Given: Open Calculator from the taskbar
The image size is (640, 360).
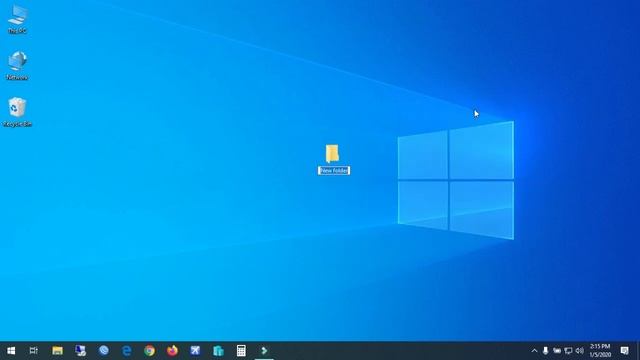Looking at the screenshot, I should 241,351.
